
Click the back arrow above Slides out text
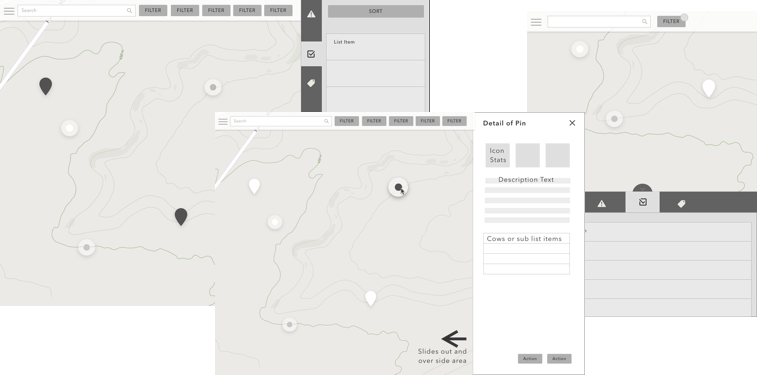454,338
